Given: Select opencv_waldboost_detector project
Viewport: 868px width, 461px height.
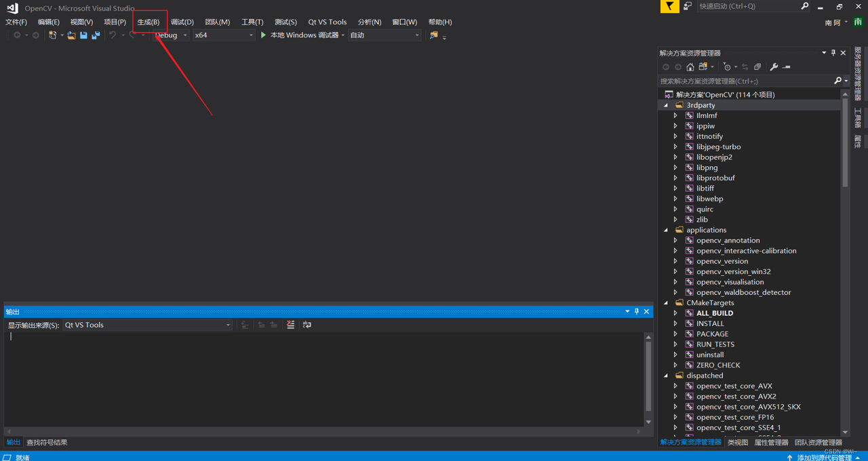Looking at the screenshot, I should [x=744, y=292].
